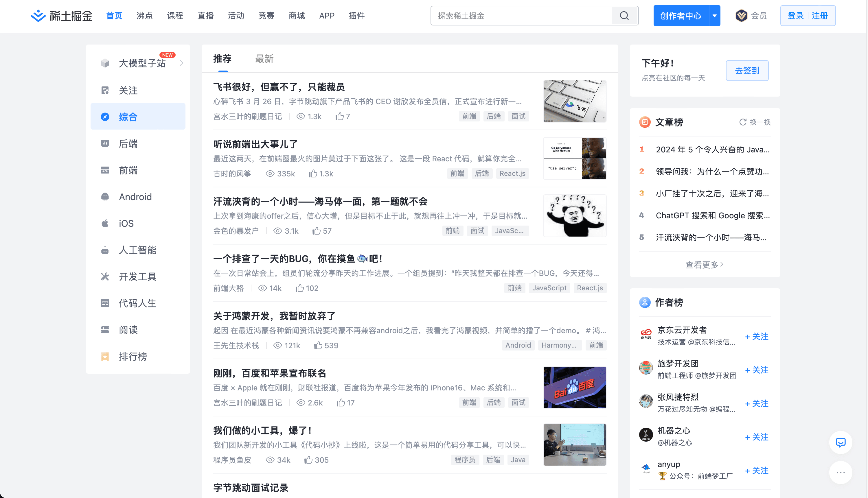868x498 pixels.
Task: Click the floating three-dots more button
Action: [x=841, y=473]
